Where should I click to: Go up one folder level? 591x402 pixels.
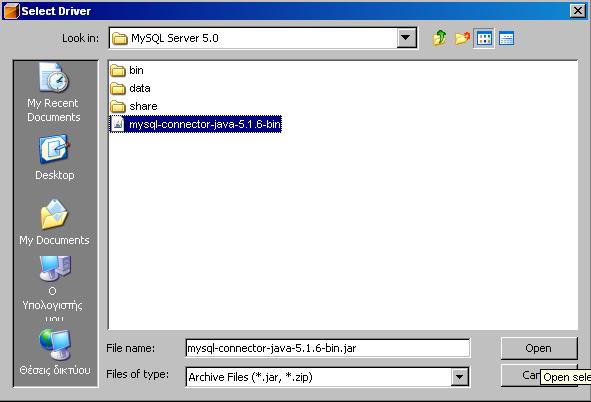pos(439,38)
